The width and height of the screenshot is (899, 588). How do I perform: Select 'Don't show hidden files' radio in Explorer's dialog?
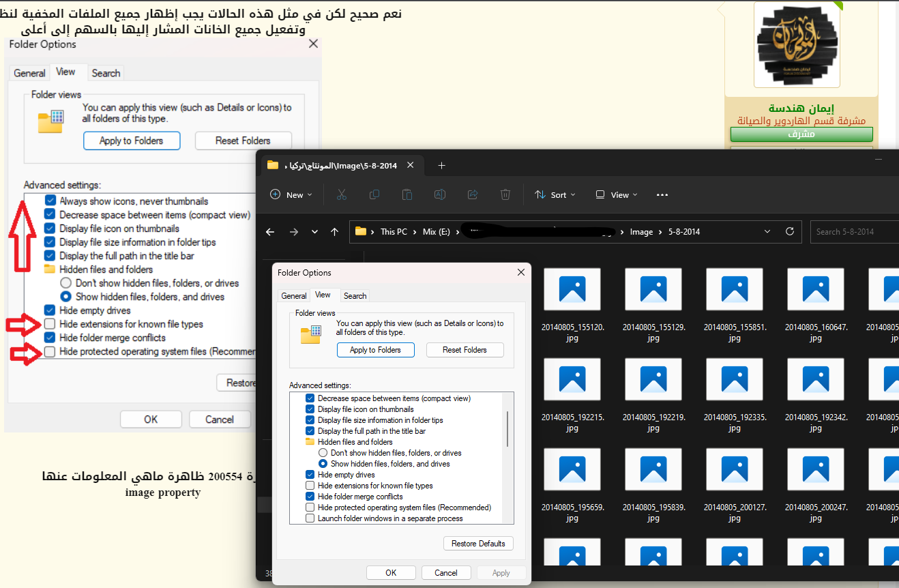323,453
